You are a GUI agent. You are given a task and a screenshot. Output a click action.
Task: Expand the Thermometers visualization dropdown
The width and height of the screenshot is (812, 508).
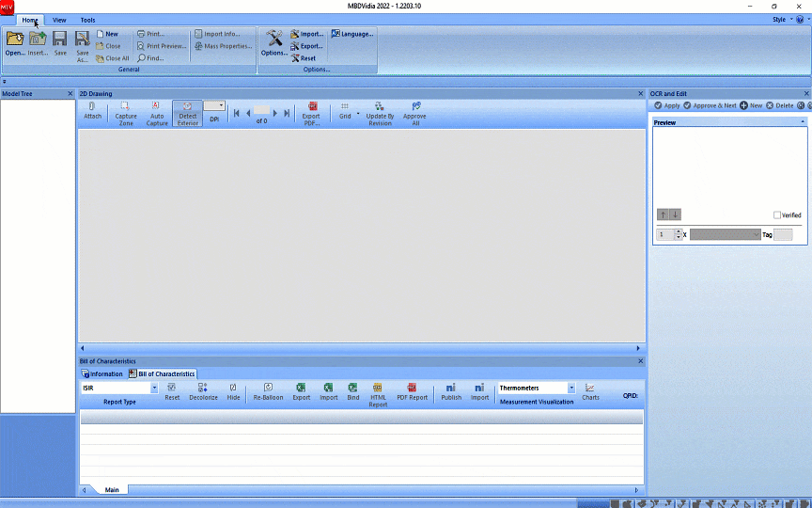[570, 388]
